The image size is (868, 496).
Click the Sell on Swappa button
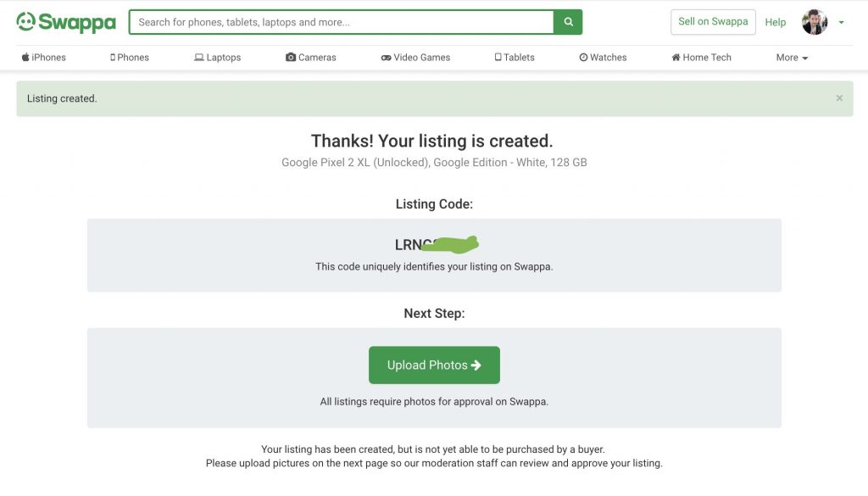[x=713, y=22]
